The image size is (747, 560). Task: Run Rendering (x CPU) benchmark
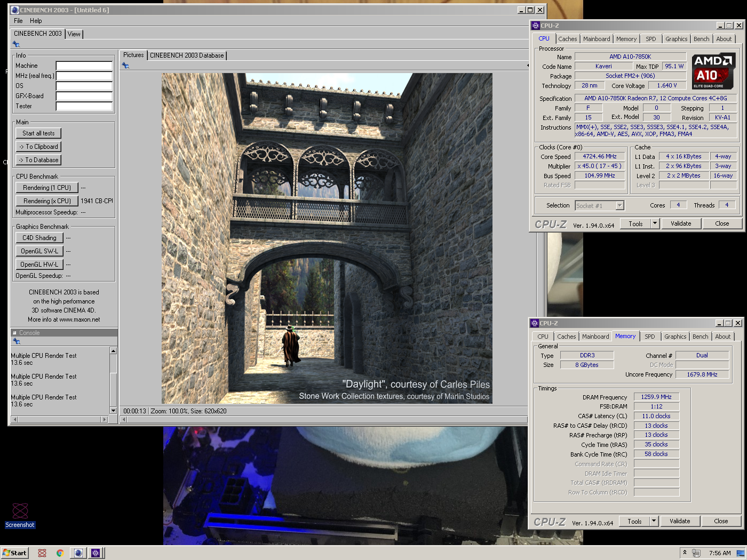coord(47,201)
